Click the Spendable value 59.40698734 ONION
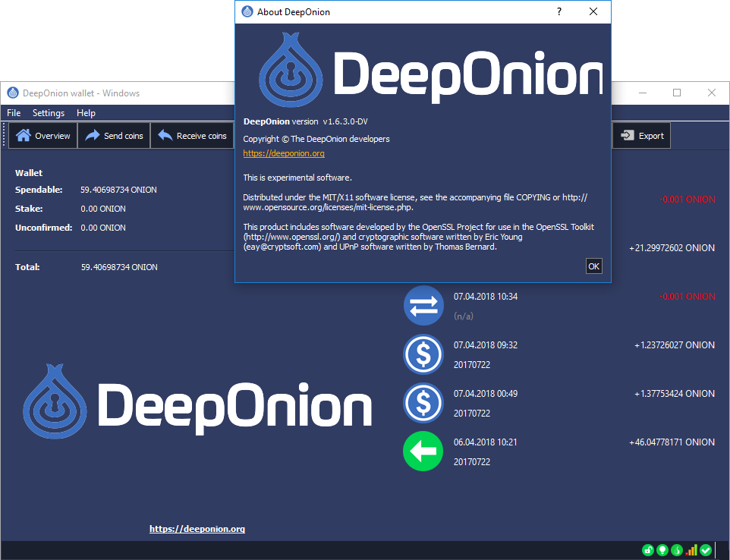The height and width of the screenshot is (560, 730). click(118, 190)
